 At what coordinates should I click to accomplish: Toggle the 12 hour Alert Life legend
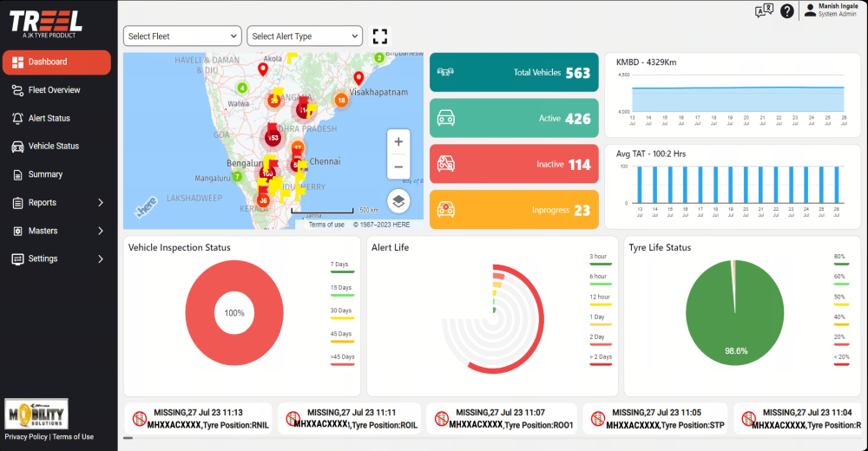coord(600,297)
